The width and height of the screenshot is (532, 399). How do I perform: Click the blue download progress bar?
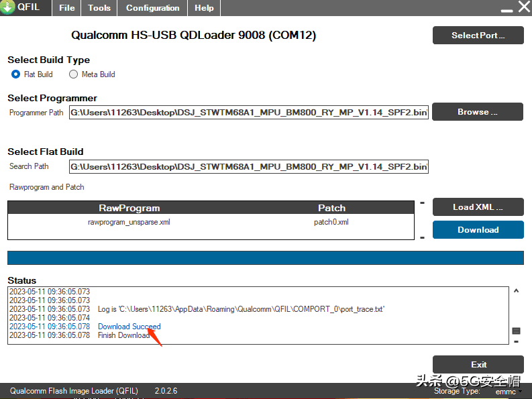265,258
